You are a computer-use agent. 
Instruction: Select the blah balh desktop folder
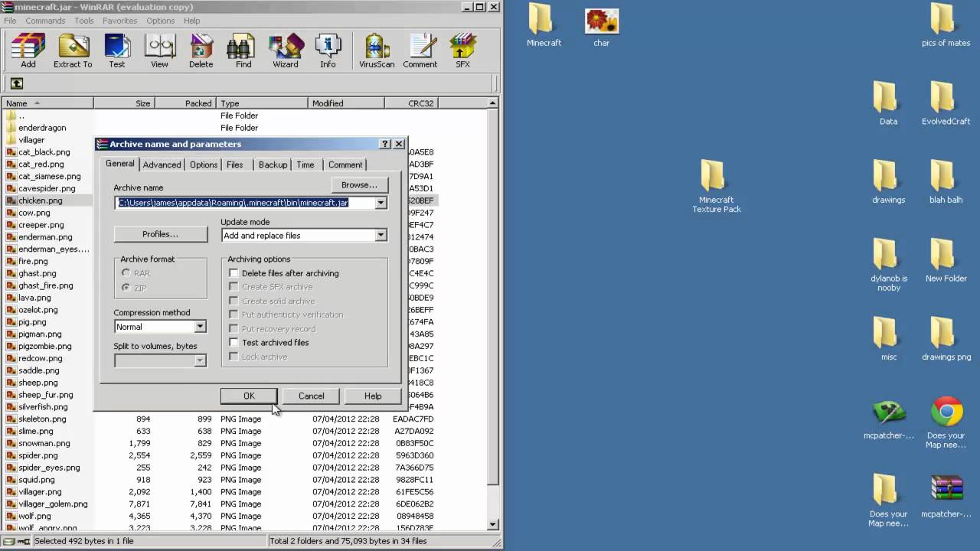coord(946,182)
